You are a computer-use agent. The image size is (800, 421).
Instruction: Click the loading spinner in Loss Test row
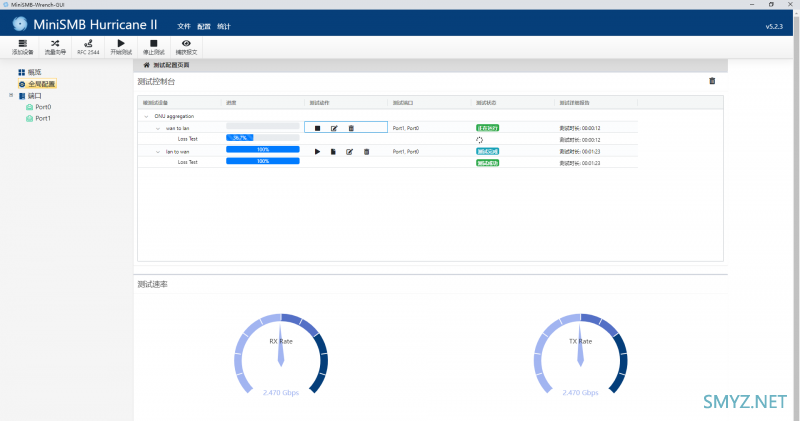[x=480, y=140]
